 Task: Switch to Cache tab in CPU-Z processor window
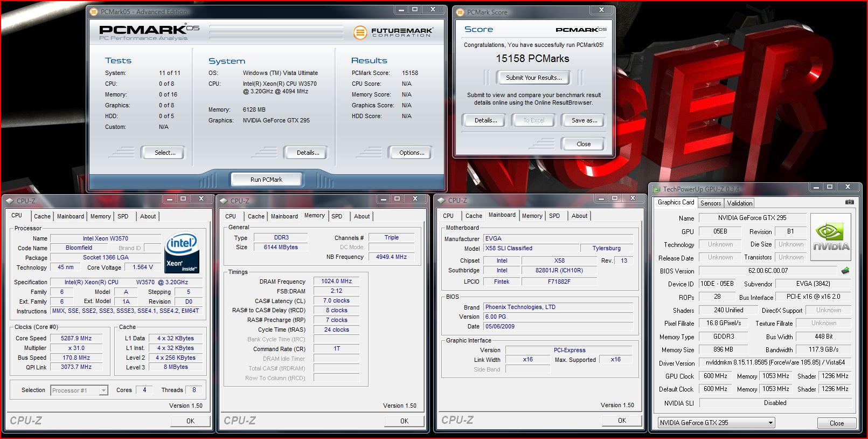[42, 216]
